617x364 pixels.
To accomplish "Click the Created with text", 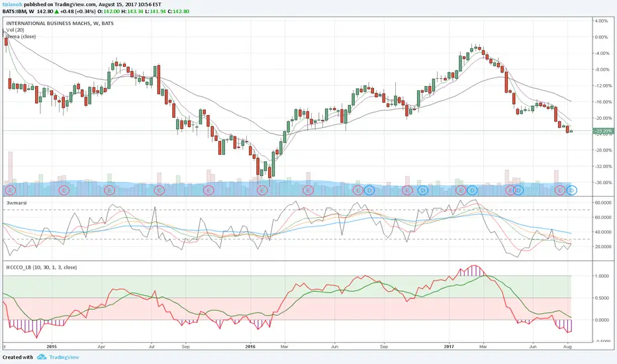I will coord(18,357).
